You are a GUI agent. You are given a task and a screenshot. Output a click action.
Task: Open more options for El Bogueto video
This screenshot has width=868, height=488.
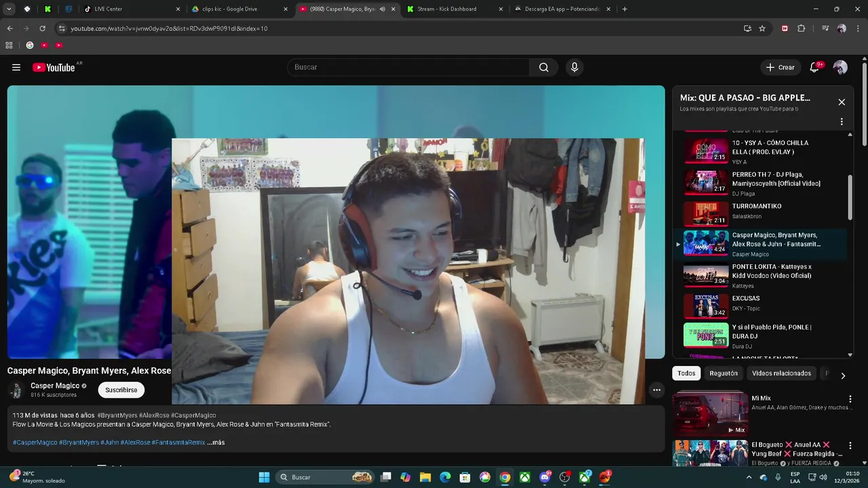pos(850,446)
